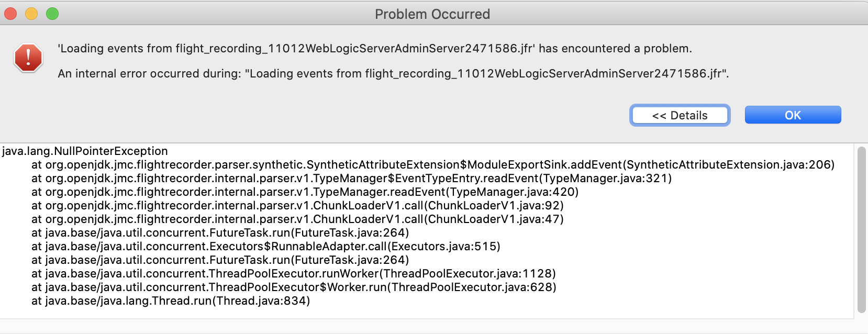Viewport: 868px width, 334px height.
Task: Click the ThreadPoolExecutor.java:1128 stack line
Action: (x=293, y=274)
